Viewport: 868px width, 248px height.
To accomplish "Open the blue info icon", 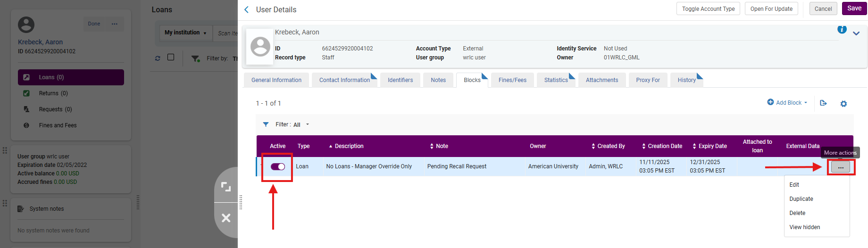I will [x=842, y=30].
